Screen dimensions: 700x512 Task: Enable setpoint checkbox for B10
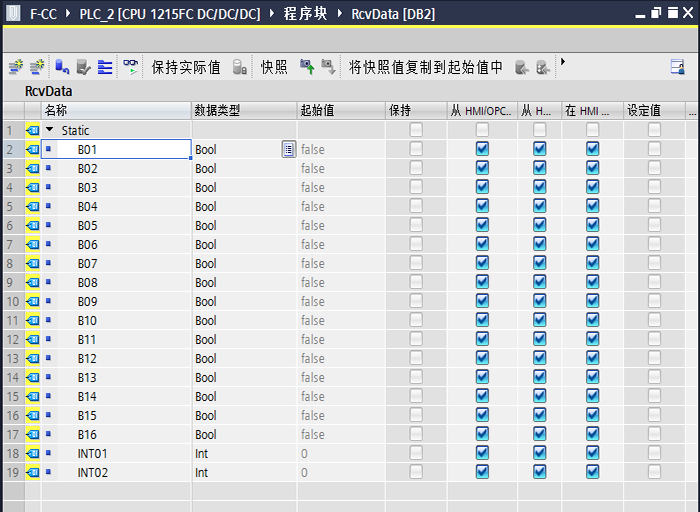[x=654, y=320]
